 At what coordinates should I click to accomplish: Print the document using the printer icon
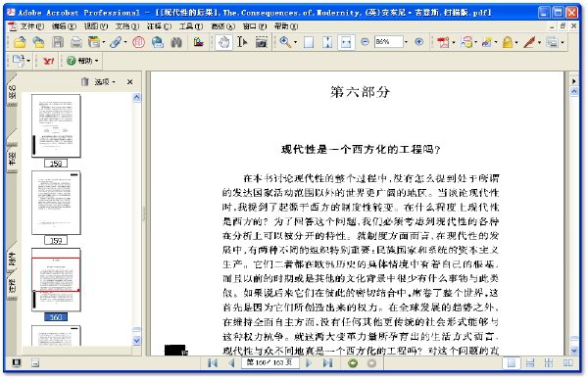(x=76, y=42)
